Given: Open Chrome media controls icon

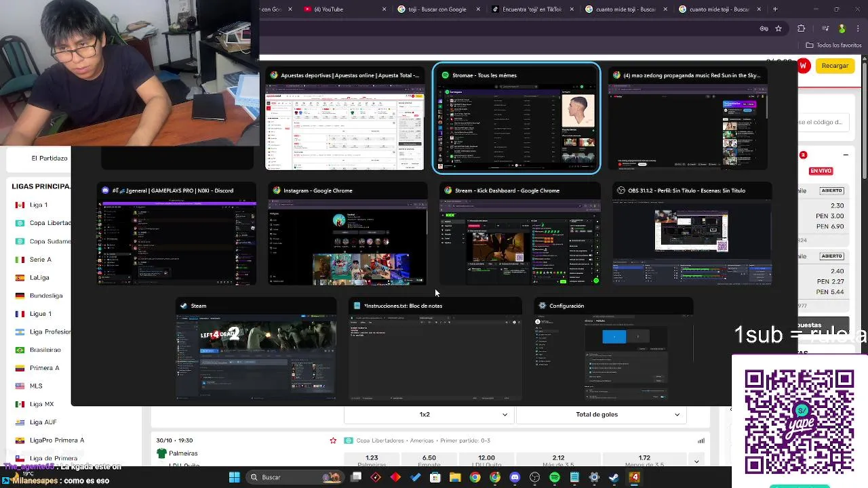Looking at the screenshot, I should pyautogui.click(x=825, y=28).
